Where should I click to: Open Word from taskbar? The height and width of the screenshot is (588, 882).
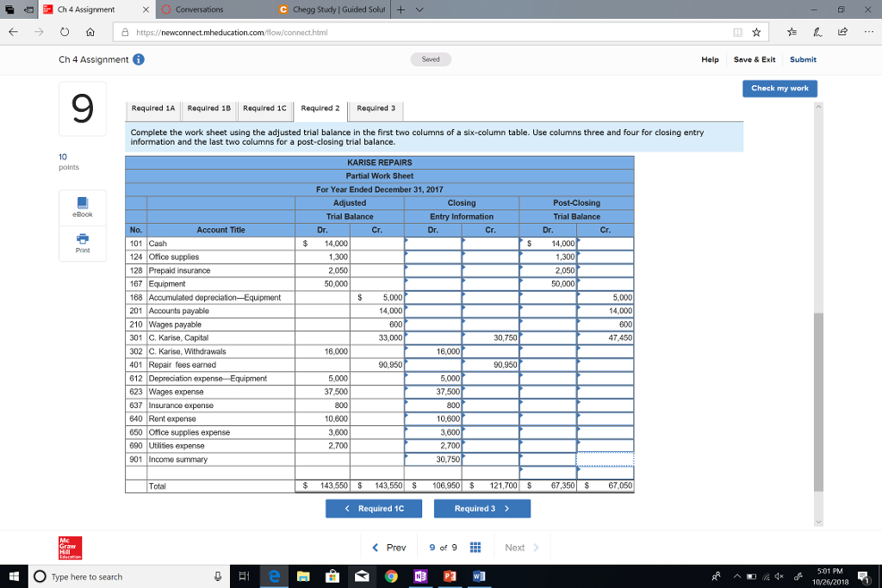pyautogui.click(x=479, y=577)
